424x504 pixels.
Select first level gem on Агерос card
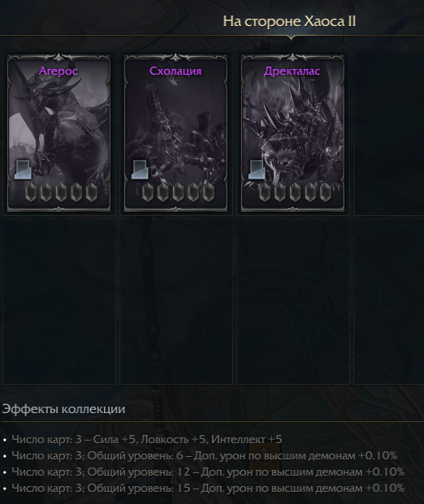31,192
